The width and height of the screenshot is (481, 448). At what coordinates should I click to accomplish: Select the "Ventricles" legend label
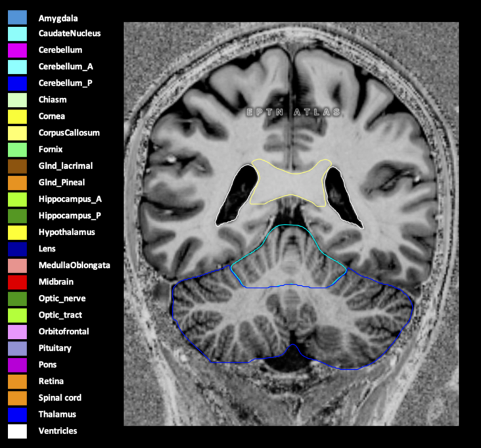58,430
